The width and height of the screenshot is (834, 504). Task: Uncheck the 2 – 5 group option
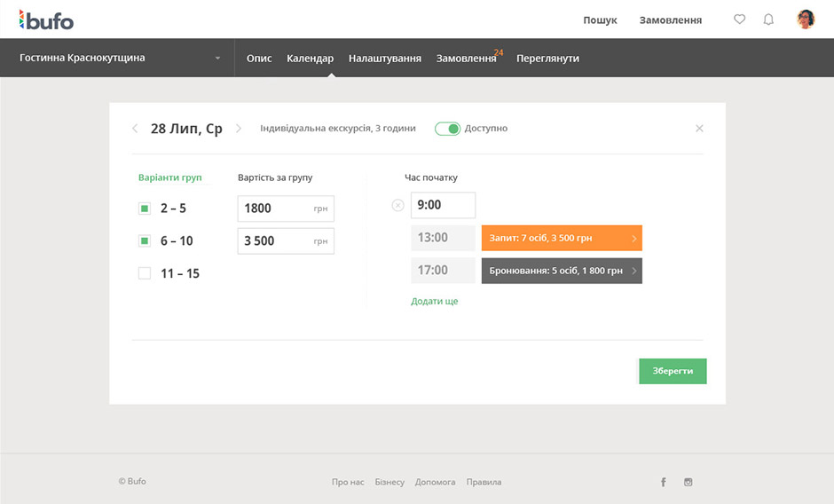[x=145, y=209]
